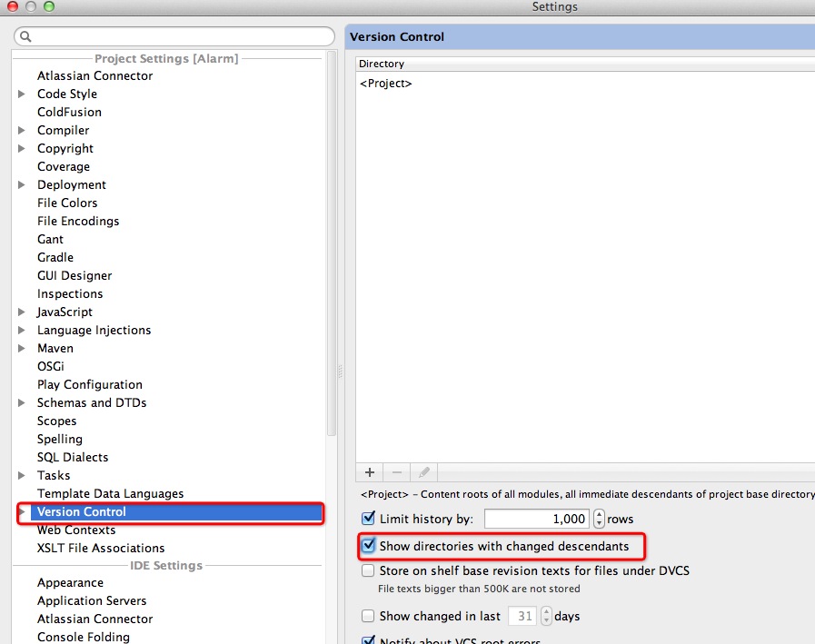This screenshot has height=644, width=815.
Task: Expand the JavaScript settings node
Action: (22, 312)
